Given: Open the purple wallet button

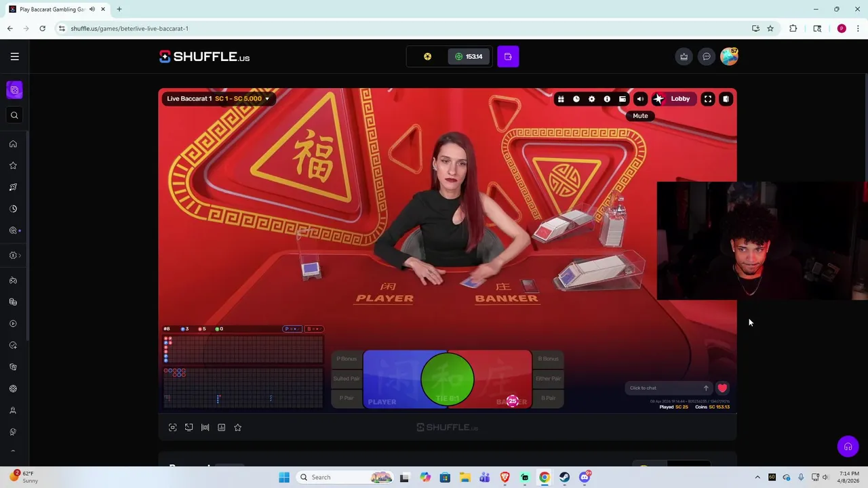Looking at the screenshot, I should coord(508,57).
